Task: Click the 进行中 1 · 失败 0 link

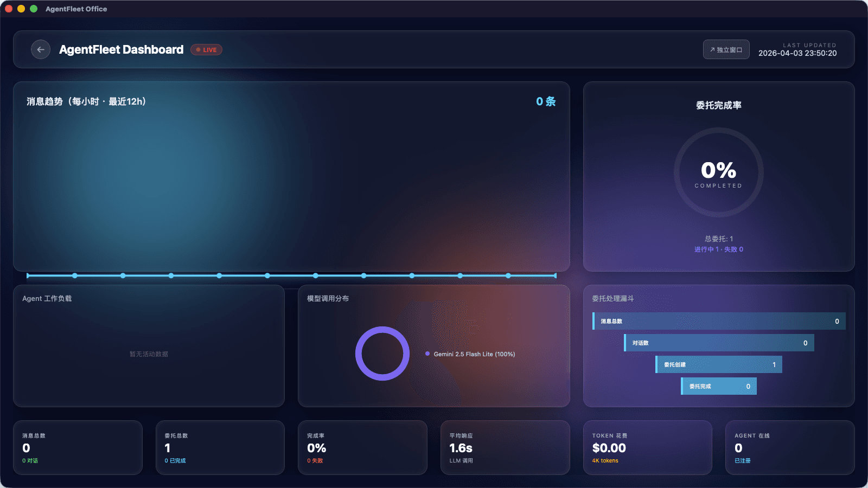Action: (x=718, y=249)
